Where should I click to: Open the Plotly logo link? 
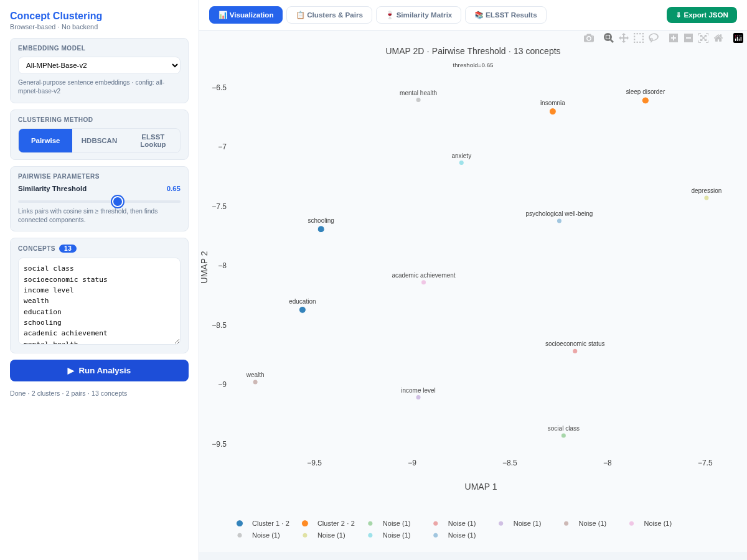click(x=738, y=38)
